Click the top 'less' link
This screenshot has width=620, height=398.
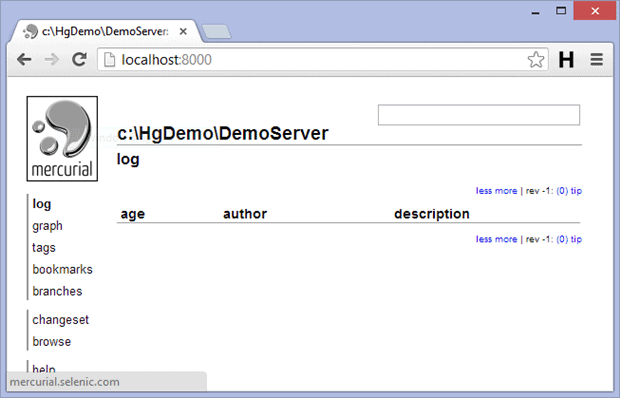[x=484, y=191]
